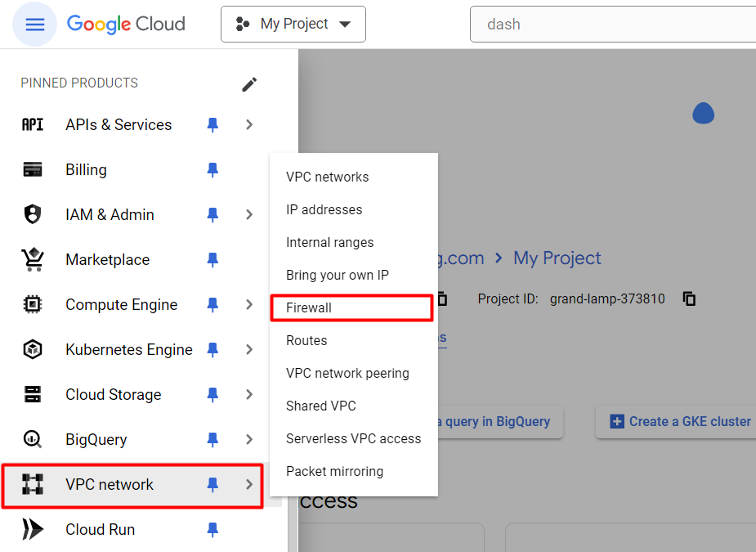Open Cloud Run menu item

click(x=101, y=529)
